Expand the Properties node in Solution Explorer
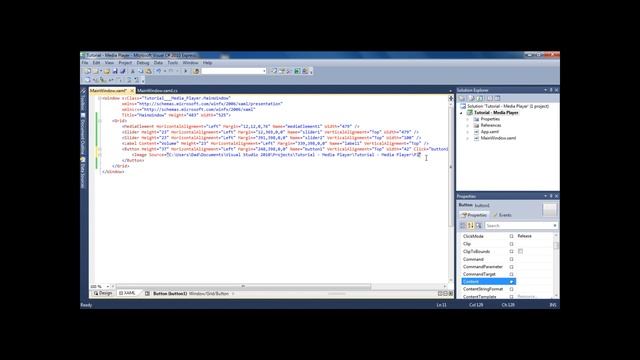640x360 pixels. pyautogui.click(x=468, y=119)
